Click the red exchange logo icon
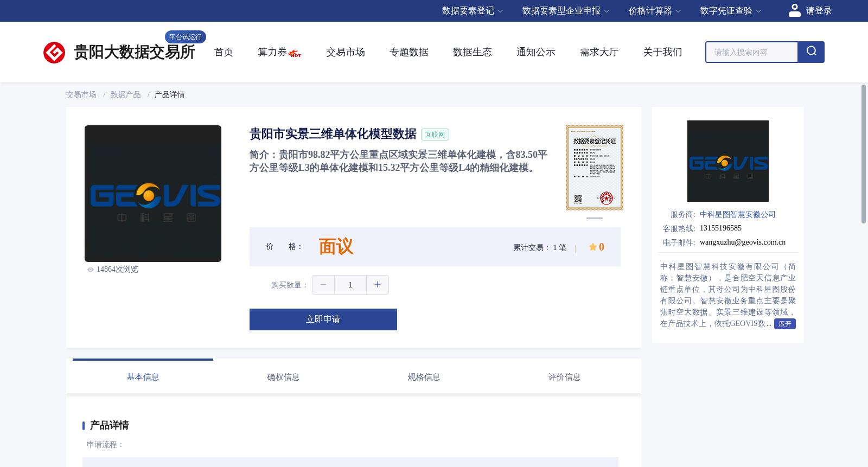Image resolution: width=868 pixels, height=467 pixels. click(x=54, y=53)
